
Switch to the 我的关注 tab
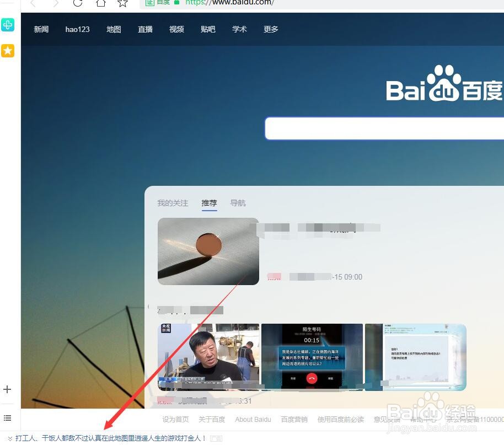[173, 203]
